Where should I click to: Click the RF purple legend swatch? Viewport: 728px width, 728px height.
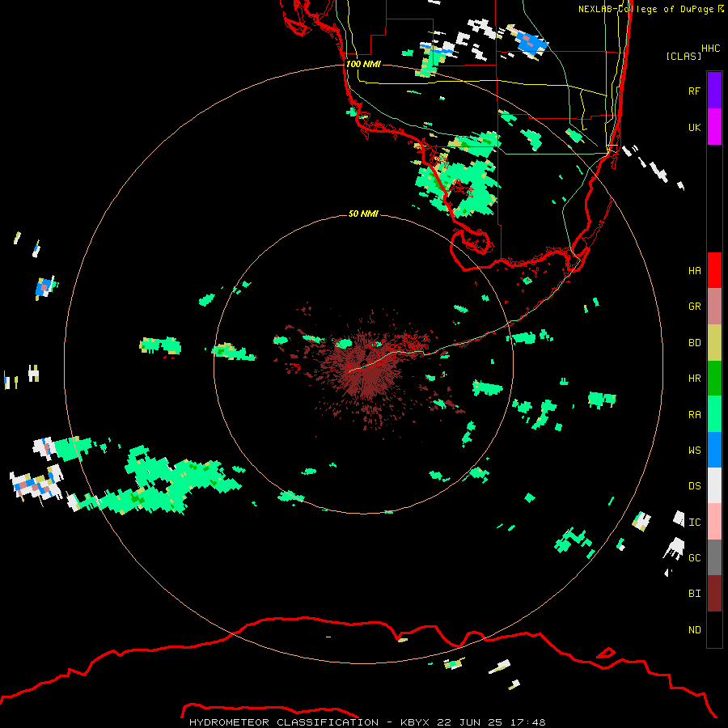[x=714, y=91]
